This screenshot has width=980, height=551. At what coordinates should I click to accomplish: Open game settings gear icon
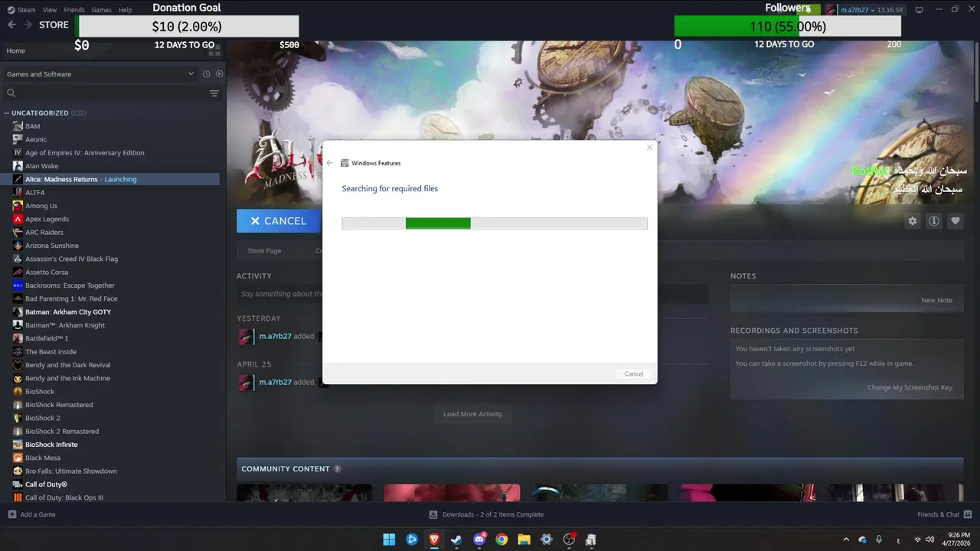click(x=912, y=220)
